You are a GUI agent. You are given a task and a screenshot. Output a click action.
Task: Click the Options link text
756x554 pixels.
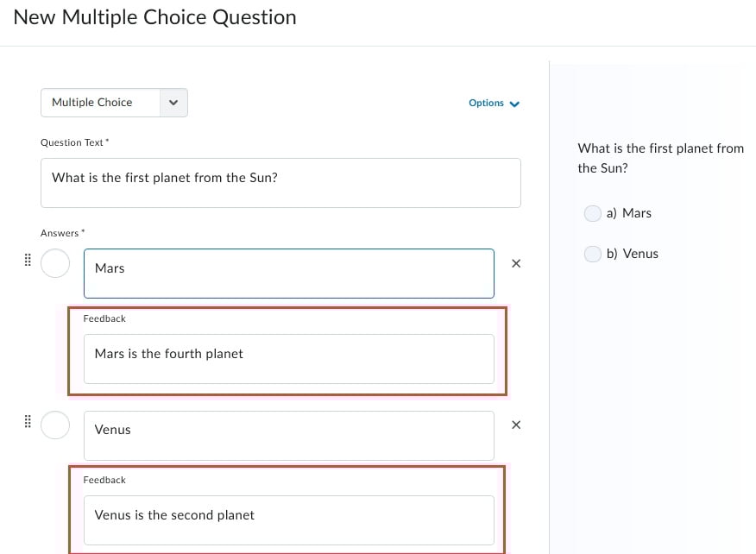click(x=486, y=104)
